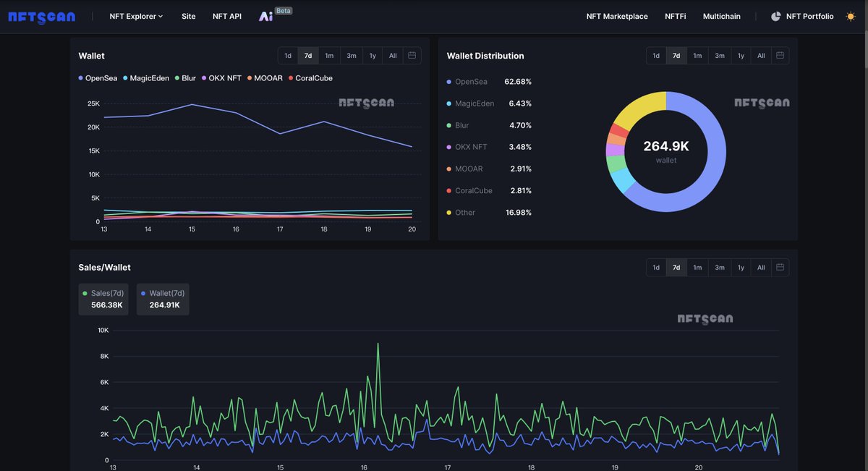Open calendar picker in Sales/Wallet panel
The image size is (868, 471).
point(780,267)
